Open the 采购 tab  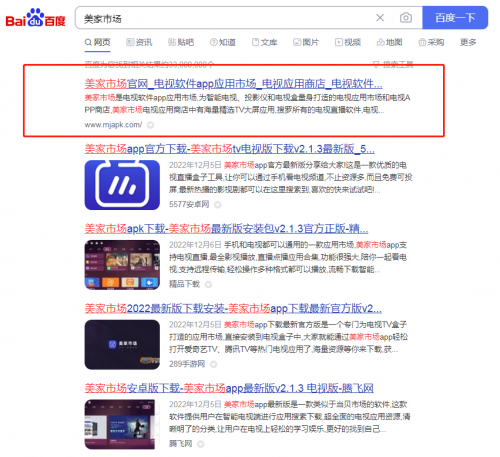pyautogui.click(x=431, y=42)
